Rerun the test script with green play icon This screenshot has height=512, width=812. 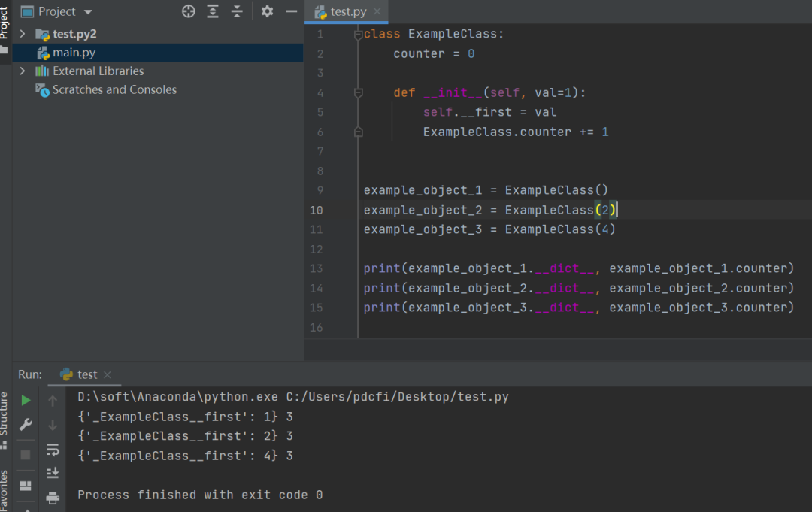coord(26,401)
